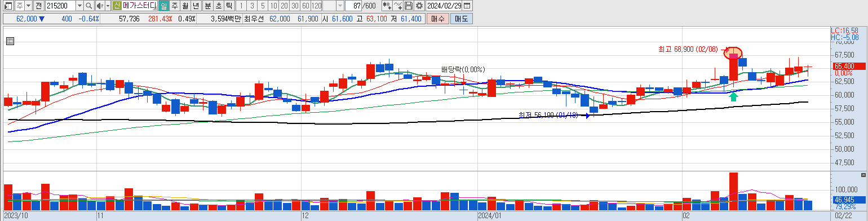This screenshot has height=221, width=868.
Task: Switch to the 년 yearly chart period
Action: (196, 6)
